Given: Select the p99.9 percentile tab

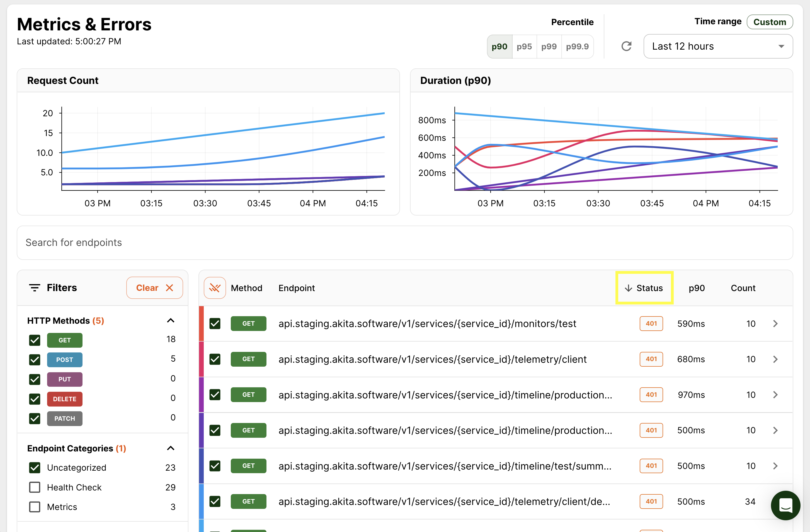Looking at the screenshot, I should (577, 47).
